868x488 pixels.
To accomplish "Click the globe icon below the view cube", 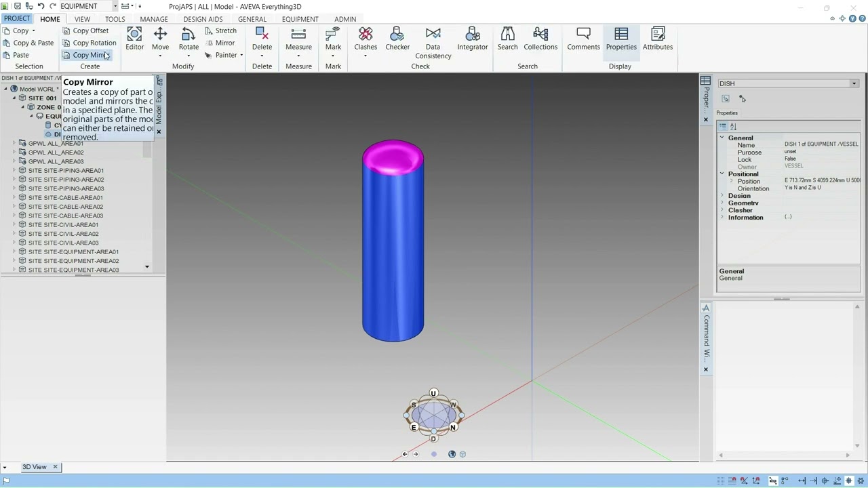I will coord(452,454).
